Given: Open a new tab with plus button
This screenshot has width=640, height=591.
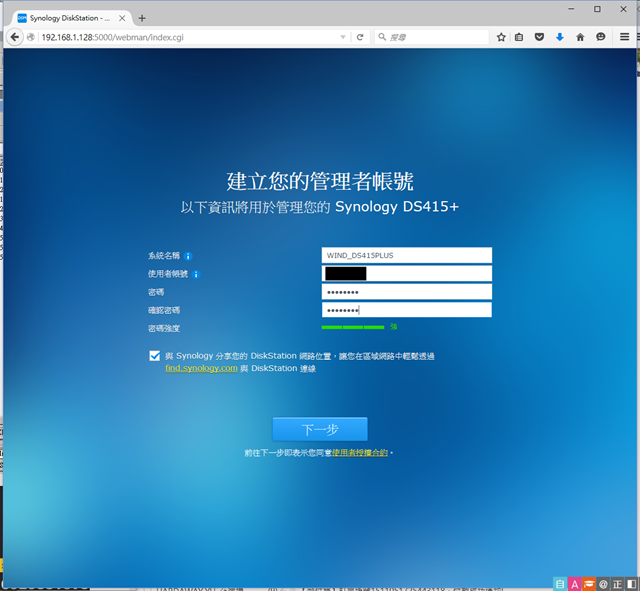Looking at the screenshot, I should (x=142, y=18).
